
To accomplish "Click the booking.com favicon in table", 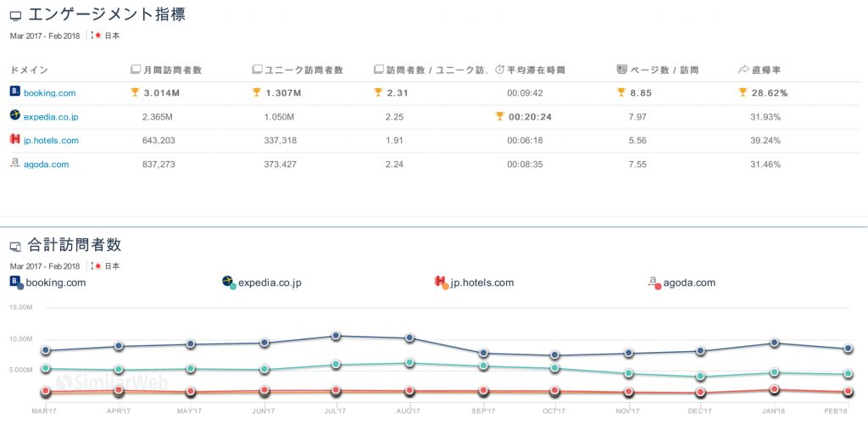I will pos(14,92).
